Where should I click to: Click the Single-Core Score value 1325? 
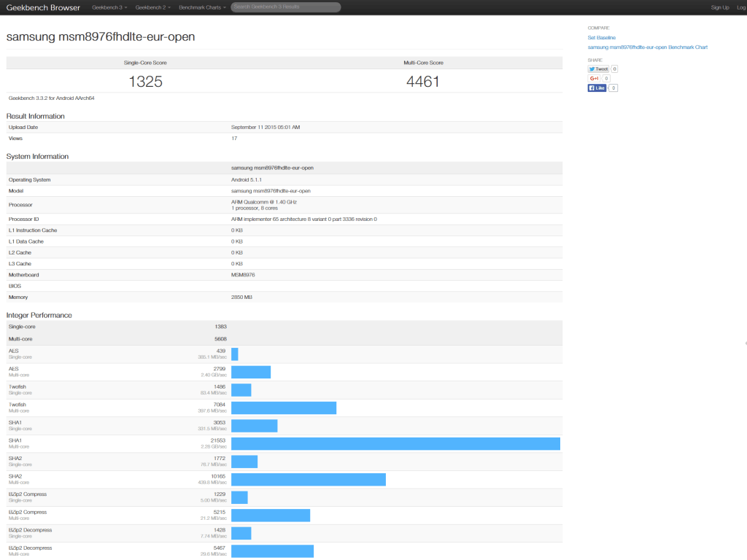pos(145,82)
